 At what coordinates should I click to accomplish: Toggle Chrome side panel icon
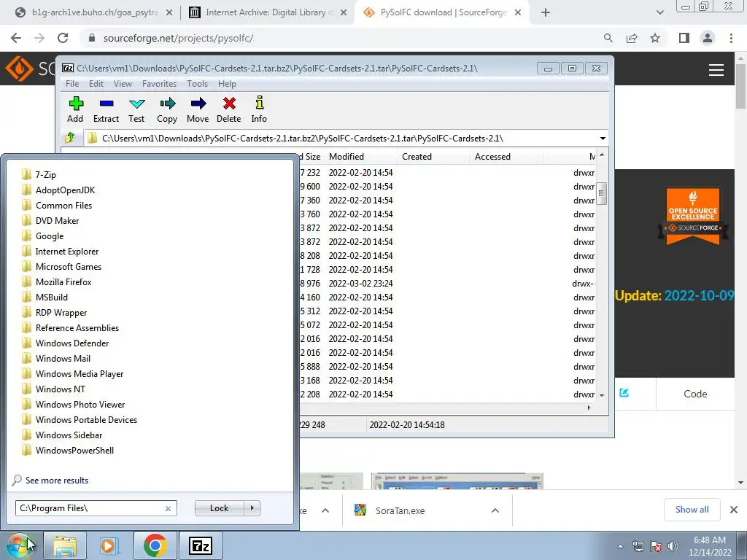(x=684, y=38)
